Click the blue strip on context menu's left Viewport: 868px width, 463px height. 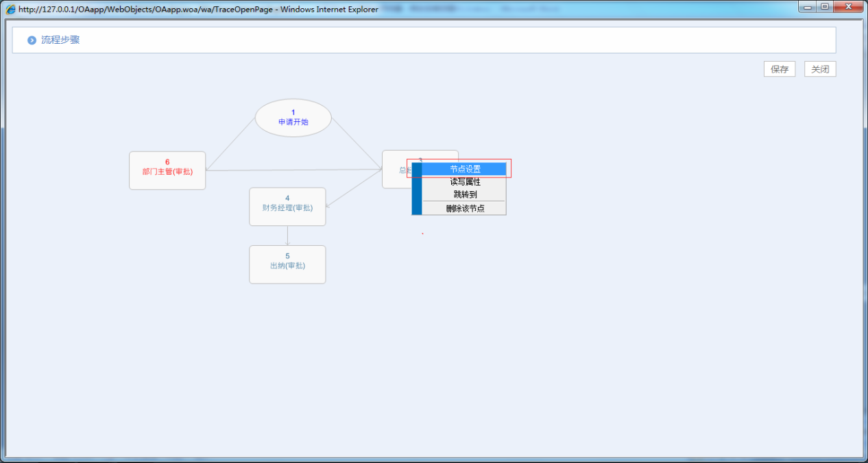click(417, 189)
